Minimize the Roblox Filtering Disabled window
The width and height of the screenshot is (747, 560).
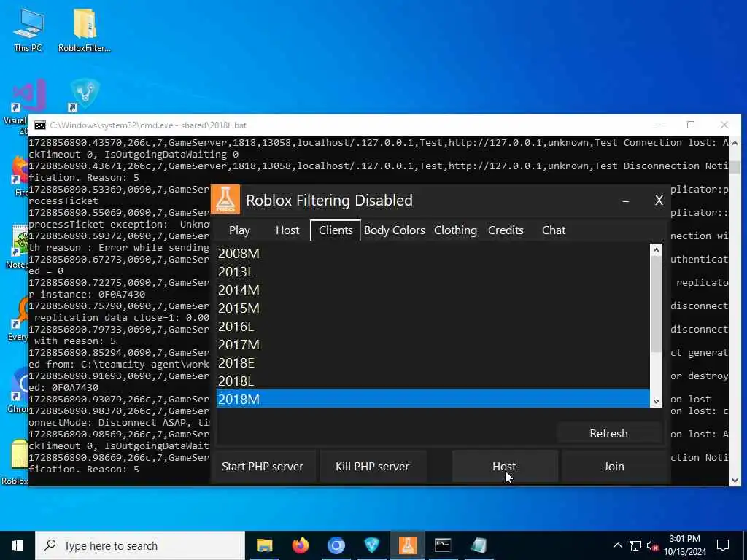[625, 201]
